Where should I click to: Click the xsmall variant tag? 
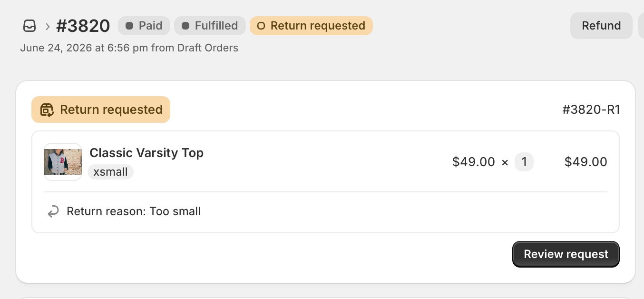(x=110, y=172)
